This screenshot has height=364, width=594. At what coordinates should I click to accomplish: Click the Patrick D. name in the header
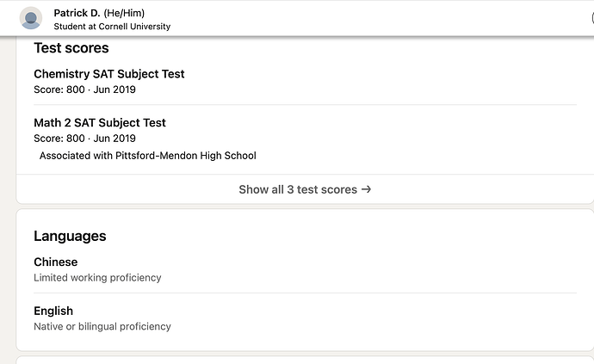tap(77, 13)
